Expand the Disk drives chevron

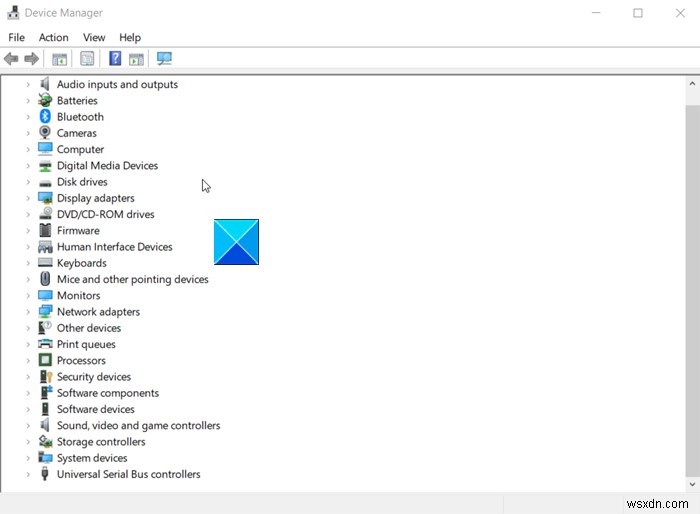(x=28, y=182)
